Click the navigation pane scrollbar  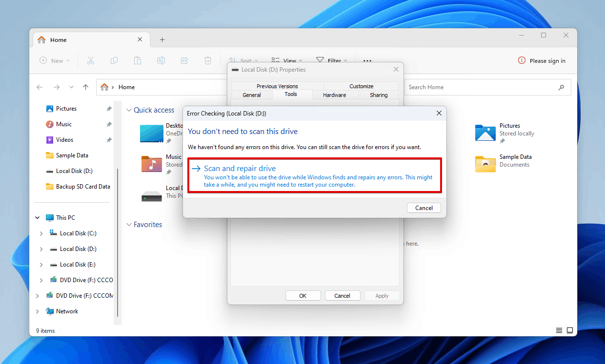click(x=118, y=242)
